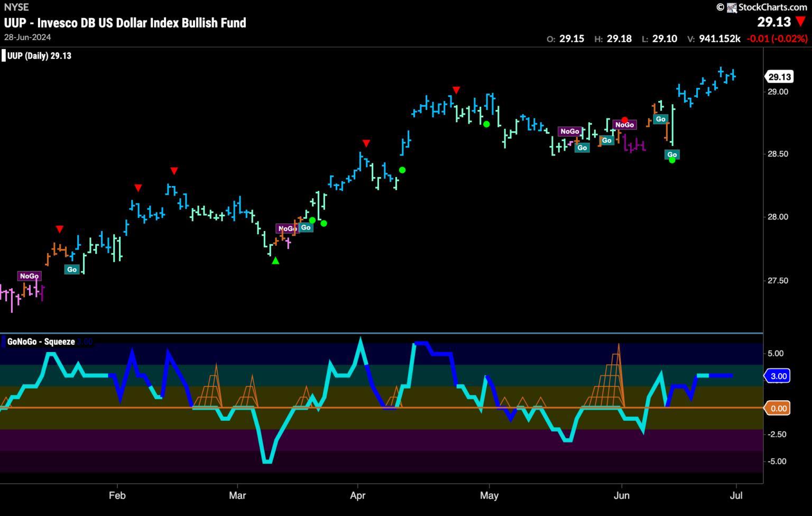The image size is (812, 516).
Task: Click the green dot below the mid-June Go label
Action: coord(672,160)
